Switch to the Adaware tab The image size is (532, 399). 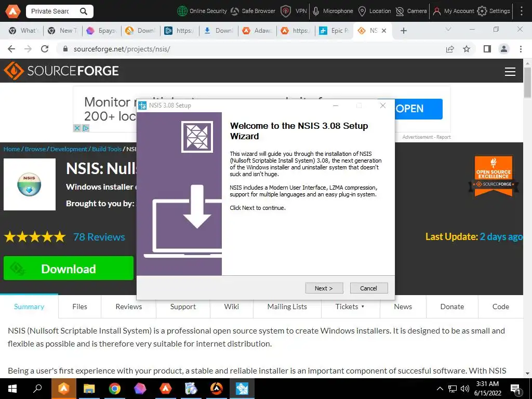(257, 31)
